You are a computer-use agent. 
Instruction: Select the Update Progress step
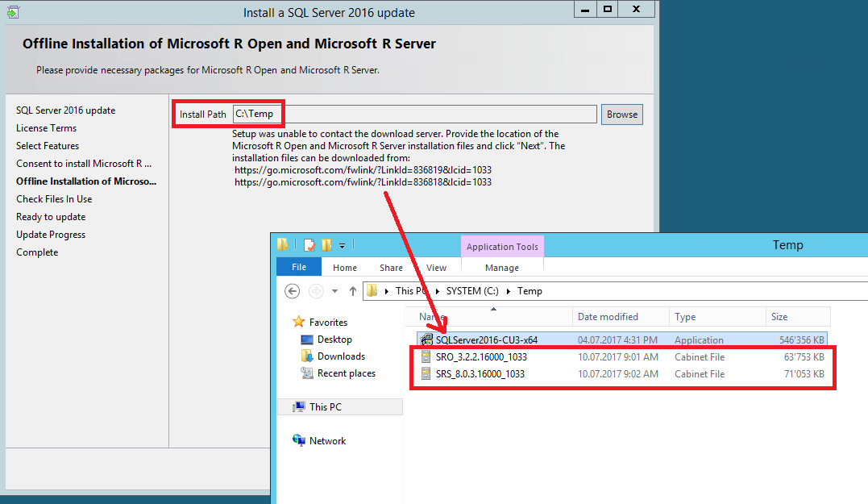51,235
